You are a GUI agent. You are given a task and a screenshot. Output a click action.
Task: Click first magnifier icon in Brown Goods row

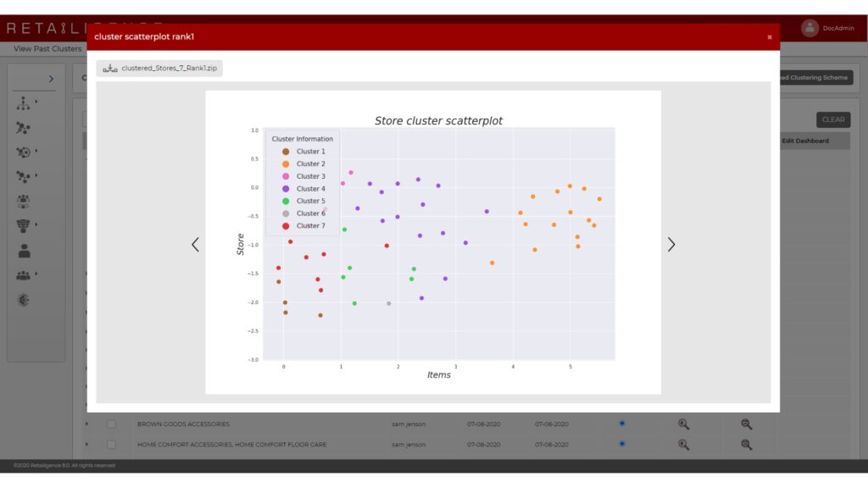tap(683, 424)
